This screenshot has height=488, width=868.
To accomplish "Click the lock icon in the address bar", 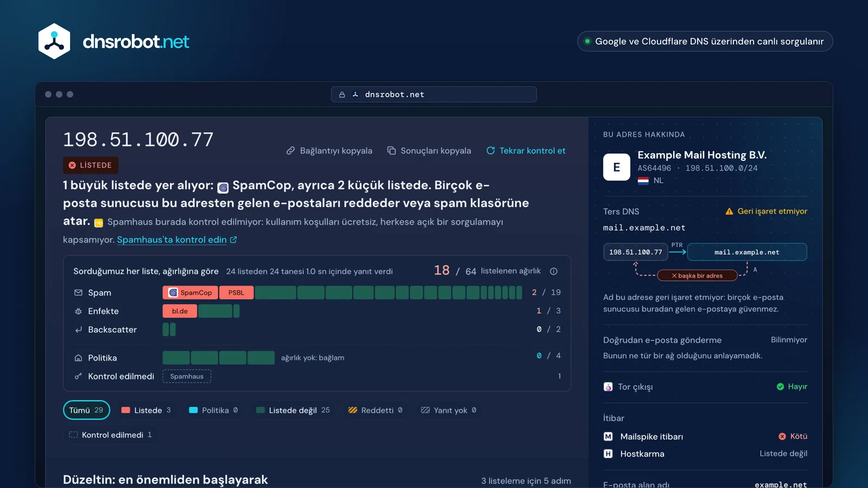I will 342,94.
